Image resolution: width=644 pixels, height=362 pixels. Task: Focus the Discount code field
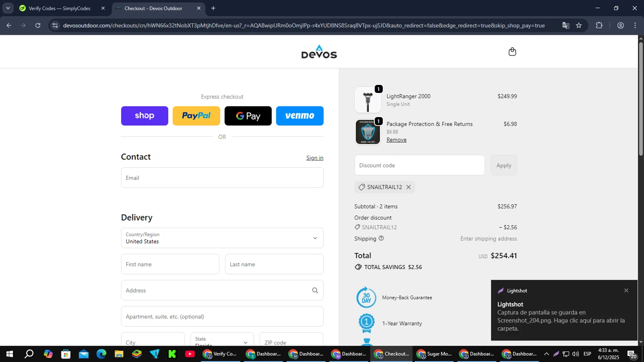coord(419,165)
